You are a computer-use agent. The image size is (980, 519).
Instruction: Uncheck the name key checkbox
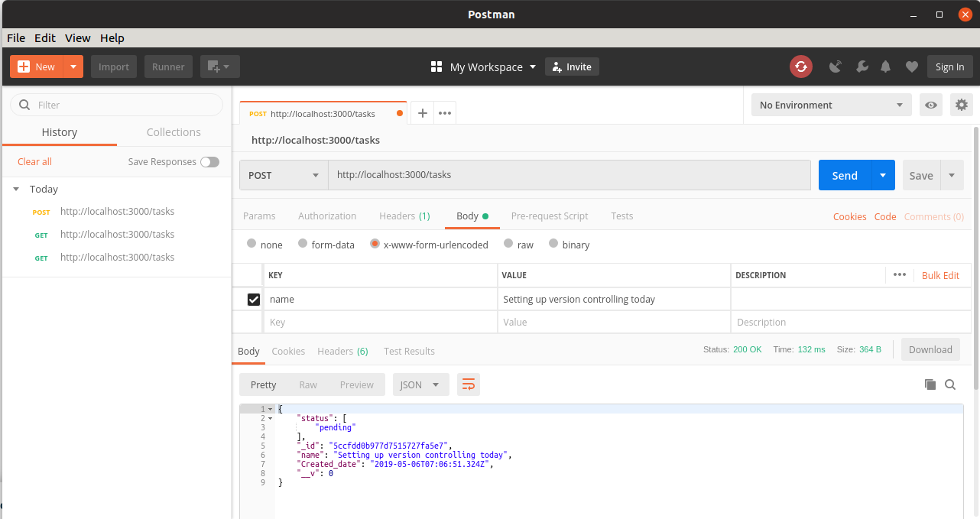tap(254, 300)
